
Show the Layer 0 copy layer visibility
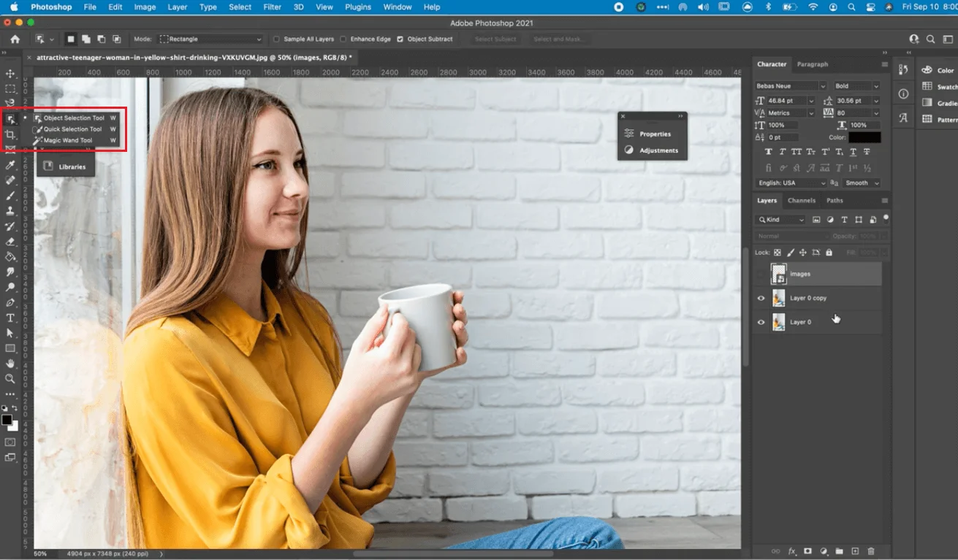click(x=761, y=298)
